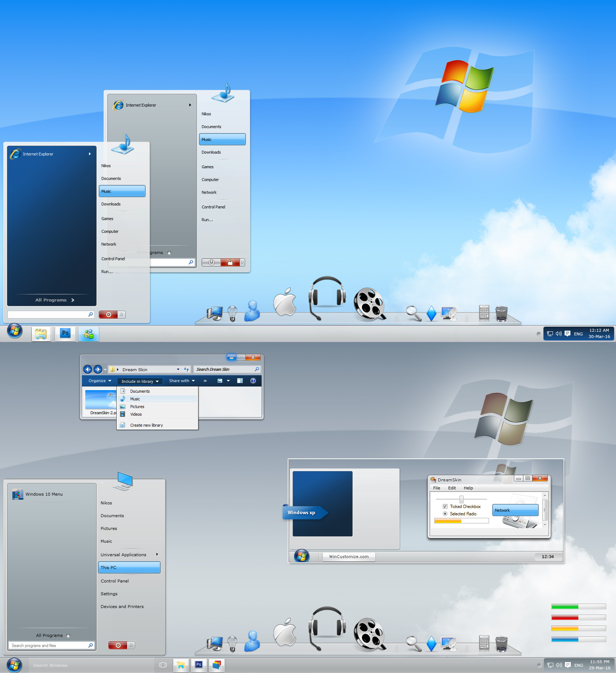
Task: Launch Photoshop from the 11:55 PM taskbar
Action: pyautogui.click(x=199, y=665)
